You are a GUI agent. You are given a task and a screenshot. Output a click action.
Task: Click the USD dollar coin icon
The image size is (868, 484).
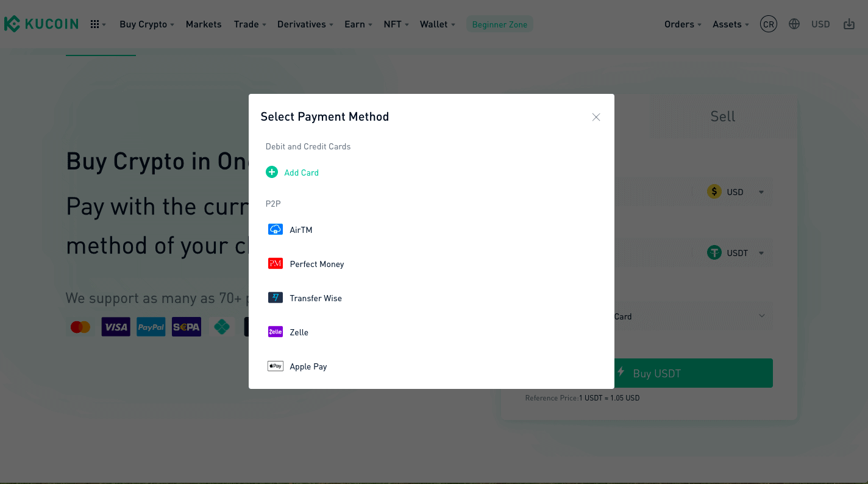pos(714,192)
